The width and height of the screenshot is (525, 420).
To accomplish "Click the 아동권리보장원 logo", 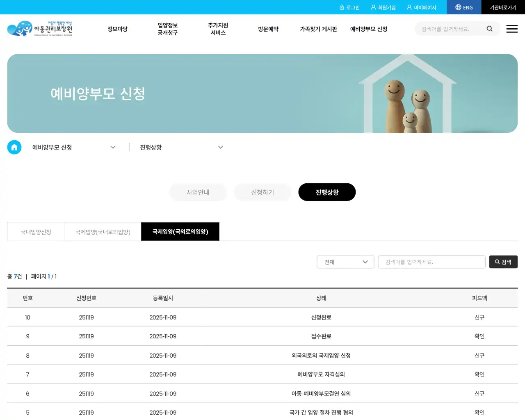I will (x=39, y=28).
